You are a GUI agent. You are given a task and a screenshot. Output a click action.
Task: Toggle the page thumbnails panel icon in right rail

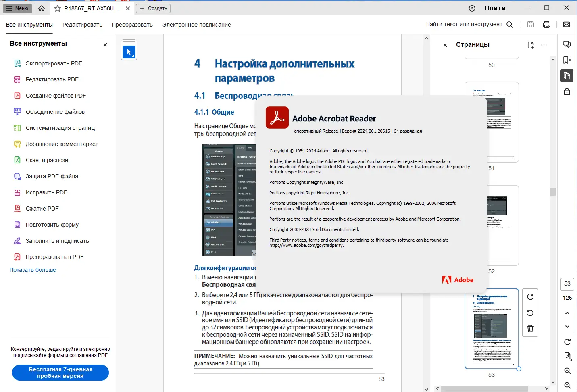(567, 76)
